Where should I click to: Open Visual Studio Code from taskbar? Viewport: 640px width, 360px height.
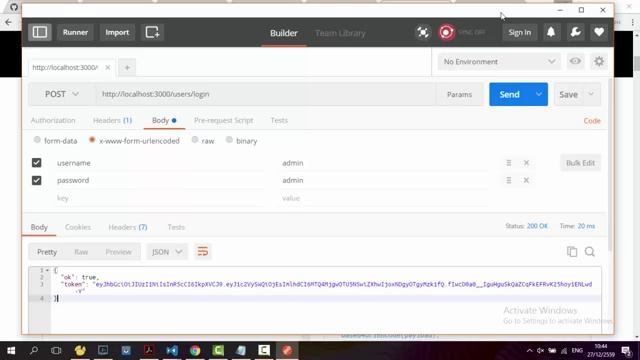[x=172, y=351]
